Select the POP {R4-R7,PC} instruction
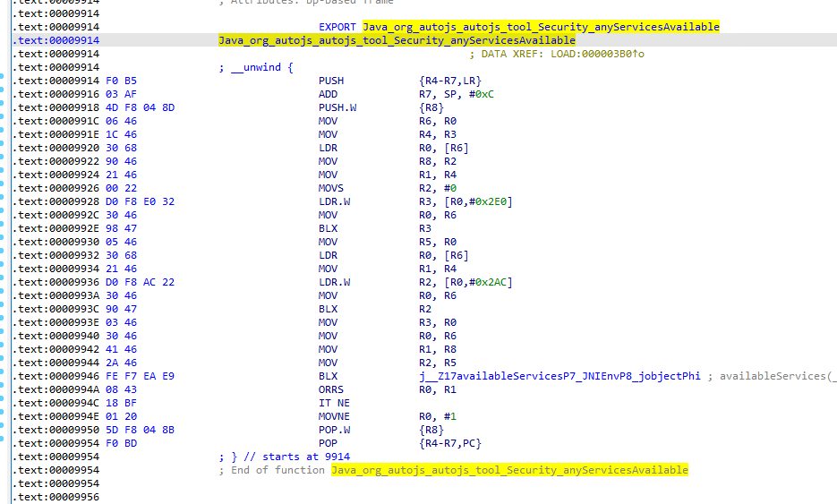This screenshot has width=837, height=504. [x=328, y=443]
